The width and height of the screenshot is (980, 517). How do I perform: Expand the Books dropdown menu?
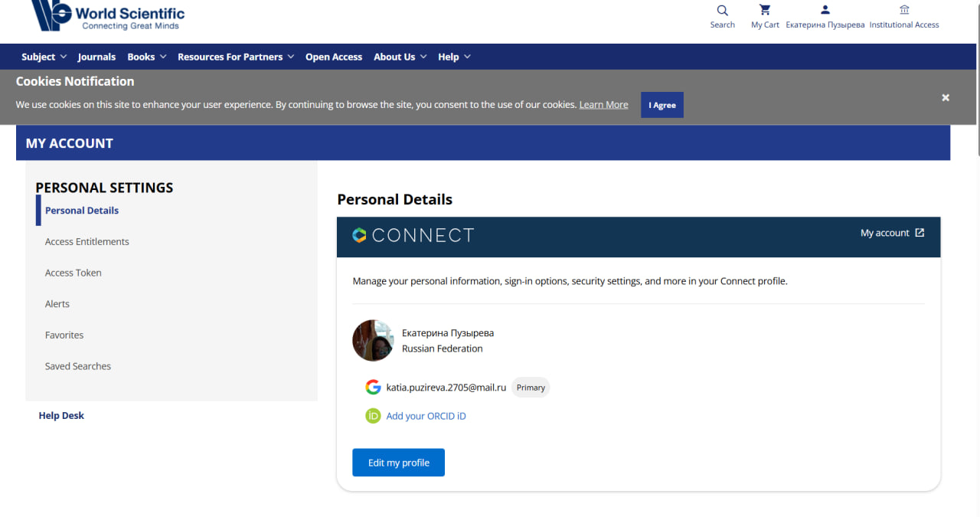click(146, 57)
